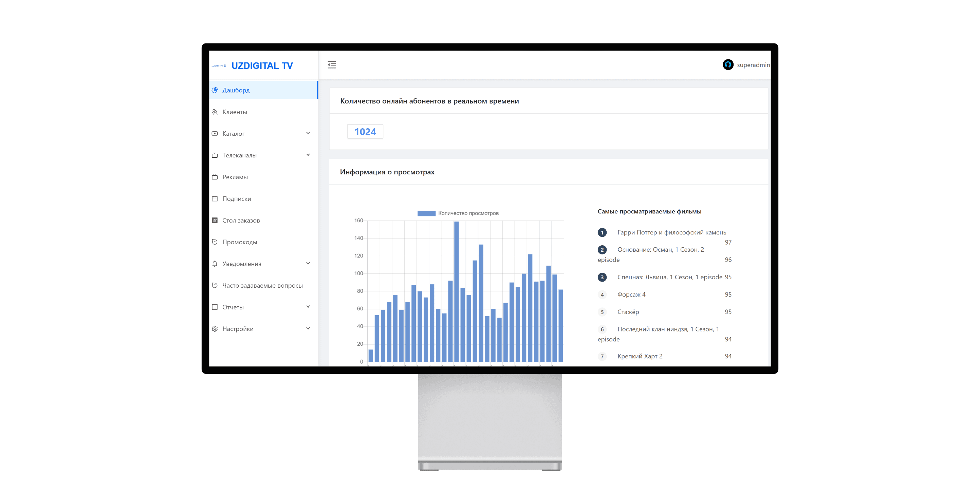Click the Телеканалы TV icon
The height and width of the screenshot is (496, 980).
(x=215, y=155)
